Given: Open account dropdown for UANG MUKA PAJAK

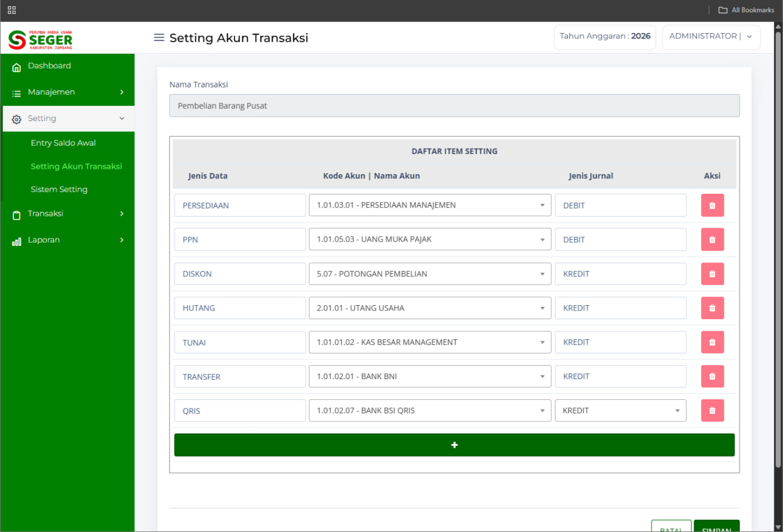Looking at the screenshot, I should click(x=430, y=240).
